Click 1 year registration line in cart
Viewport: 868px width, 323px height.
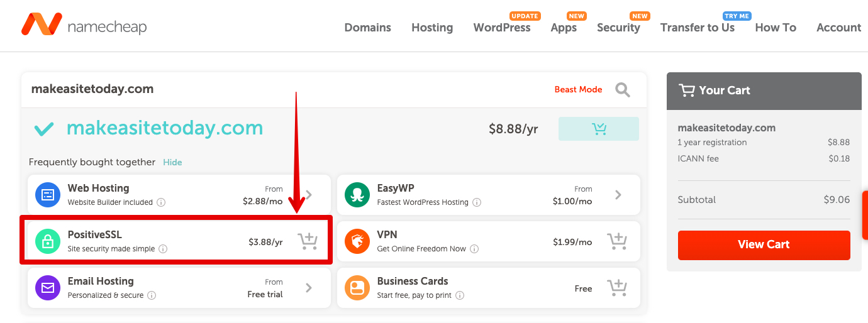coord(764,143)
